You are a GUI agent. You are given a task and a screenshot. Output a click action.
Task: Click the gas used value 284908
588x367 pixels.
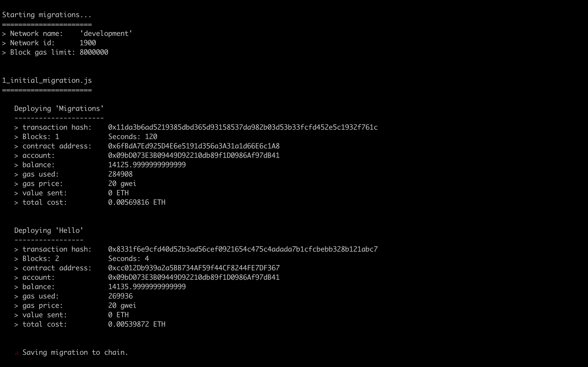[120, 174]
